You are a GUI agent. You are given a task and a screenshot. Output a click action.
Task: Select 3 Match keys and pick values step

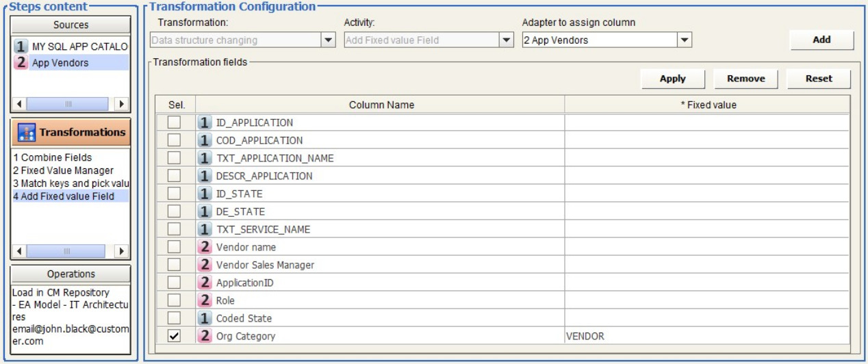(71, 183)
